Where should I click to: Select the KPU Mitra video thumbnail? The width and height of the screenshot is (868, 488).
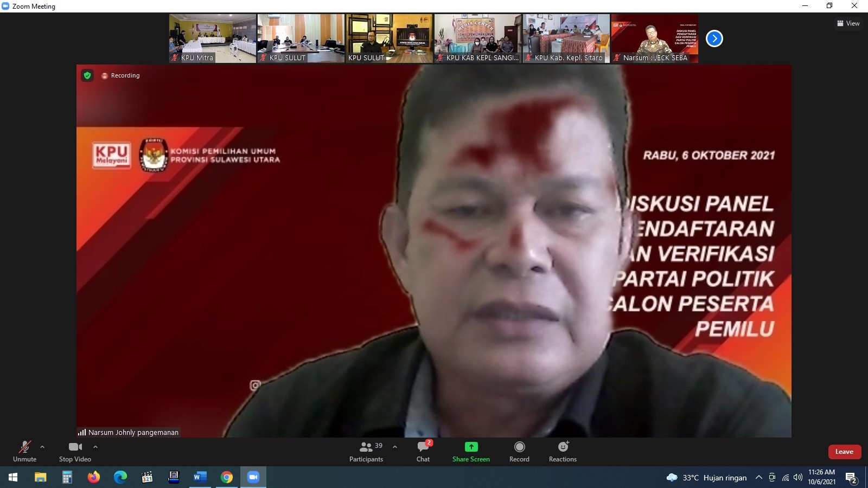(x=213, y=38)
